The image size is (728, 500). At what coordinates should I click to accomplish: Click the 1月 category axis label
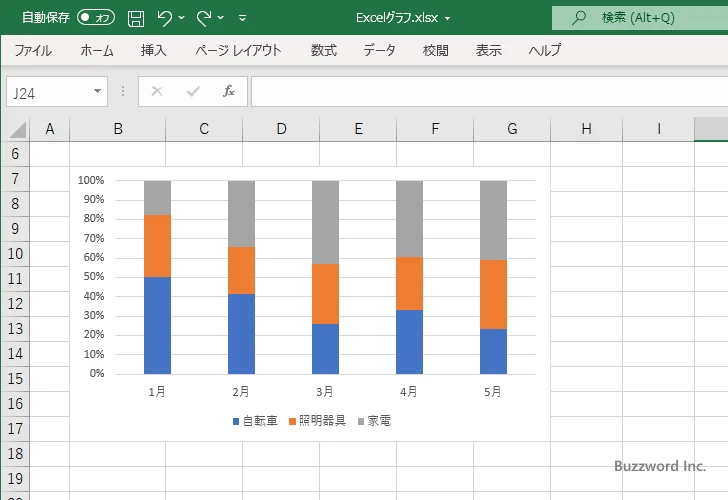tap(157, 392)
